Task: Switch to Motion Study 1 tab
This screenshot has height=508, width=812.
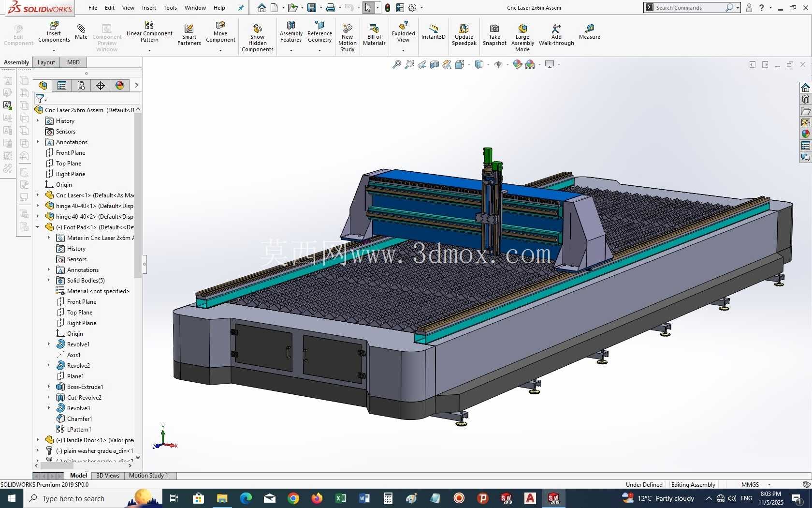Action: [148, 476]
